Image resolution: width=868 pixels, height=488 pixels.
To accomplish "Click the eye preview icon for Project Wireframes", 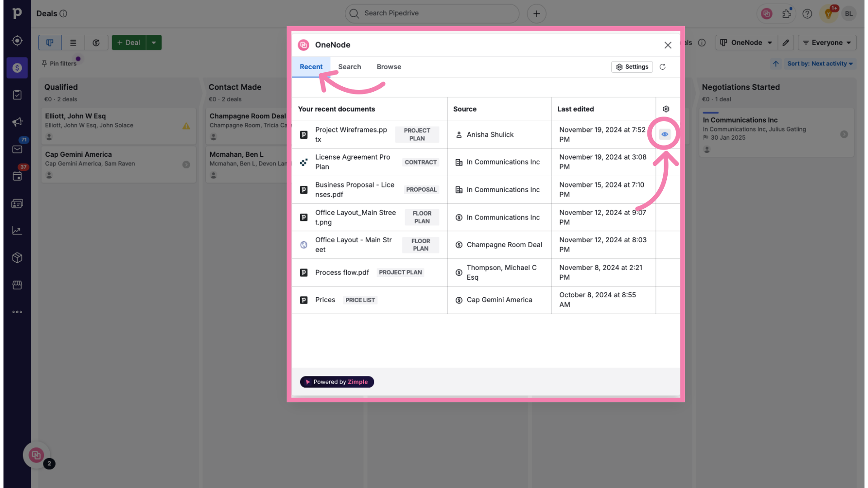I will click(665, 134).
